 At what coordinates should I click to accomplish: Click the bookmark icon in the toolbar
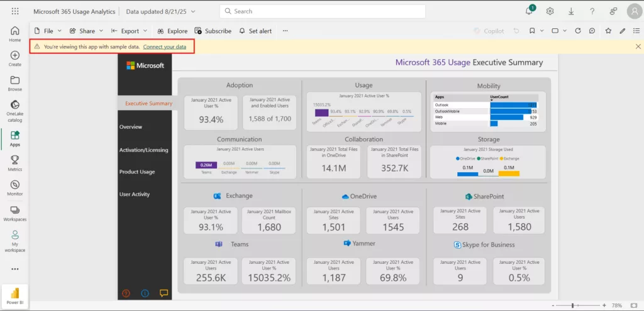(532, 31)
